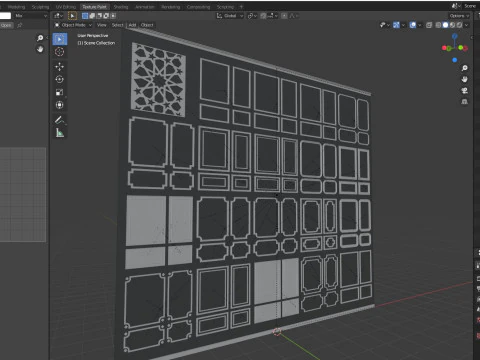Open the editor type dropdown
Viewport: 480px width, 360px height.
point(58,16)
